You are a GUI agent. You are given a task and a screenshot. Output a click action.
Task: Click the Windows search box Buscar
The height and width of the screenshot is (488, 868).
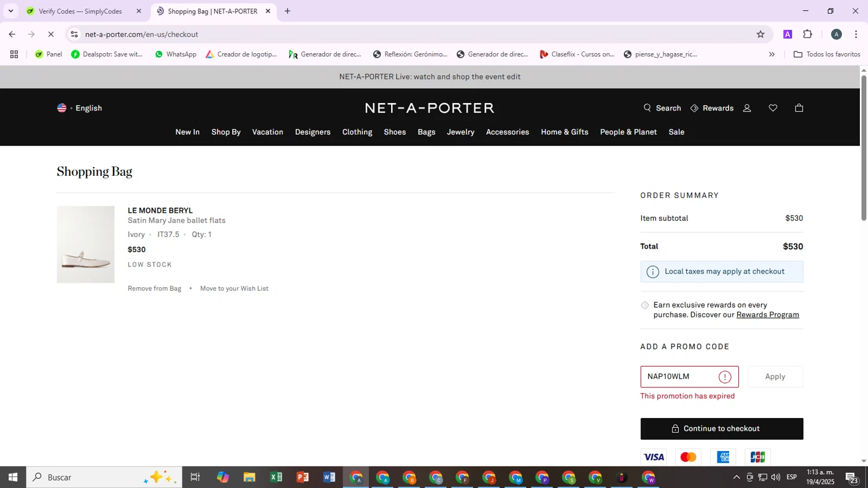[x=104, y=478]
